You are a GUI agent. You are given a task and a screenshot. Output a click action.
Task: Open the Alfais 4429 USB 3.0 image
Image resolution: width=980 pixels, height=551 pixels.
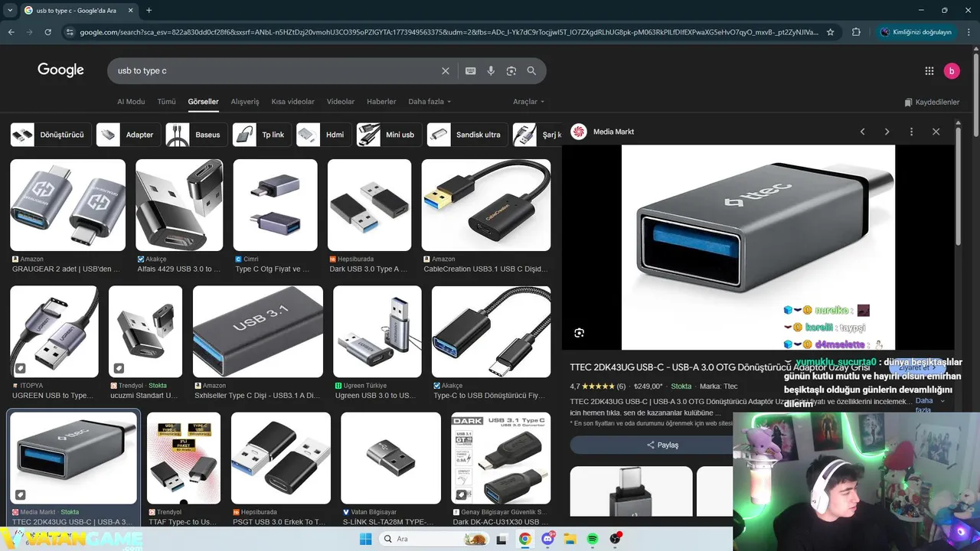click(179, 205)
